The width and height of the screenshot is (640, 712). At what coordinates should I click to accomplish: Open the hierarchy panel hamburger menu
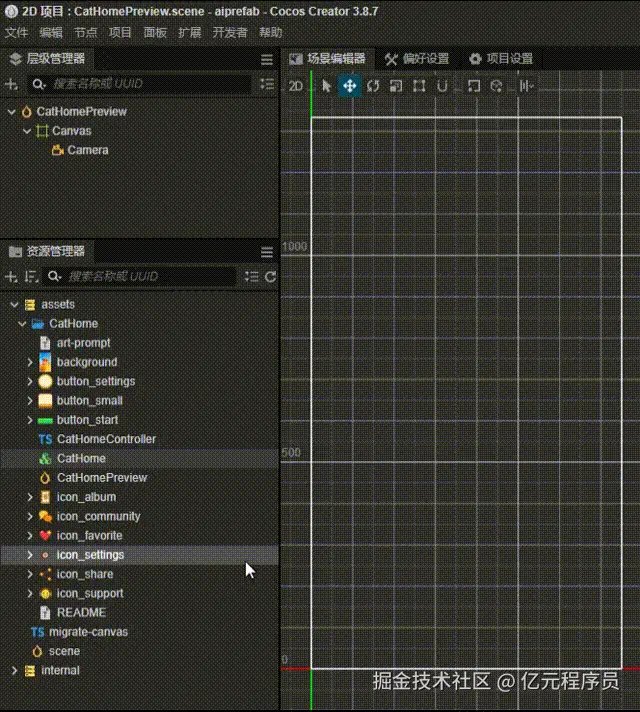267,59
